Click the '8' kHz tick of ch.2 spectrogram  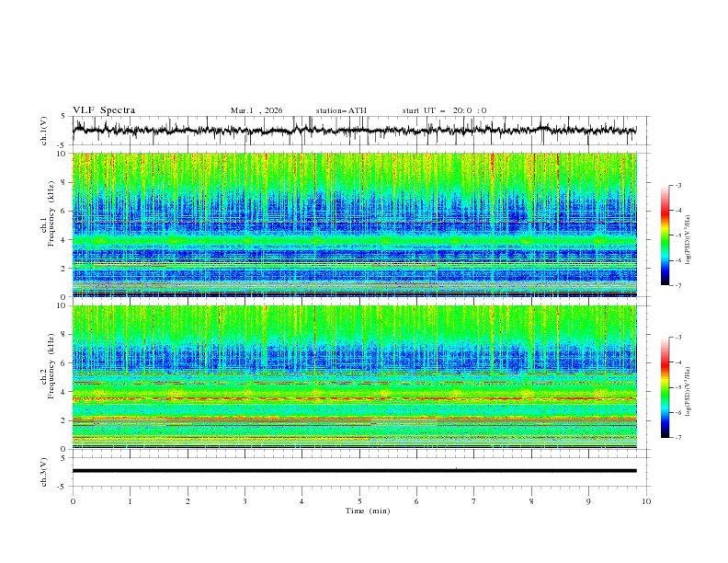click(x=64, y=335)
